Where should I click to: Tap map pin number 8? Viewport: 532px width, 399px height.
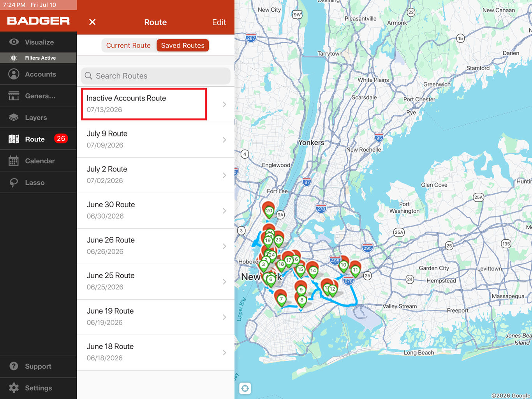pos(301,300)
